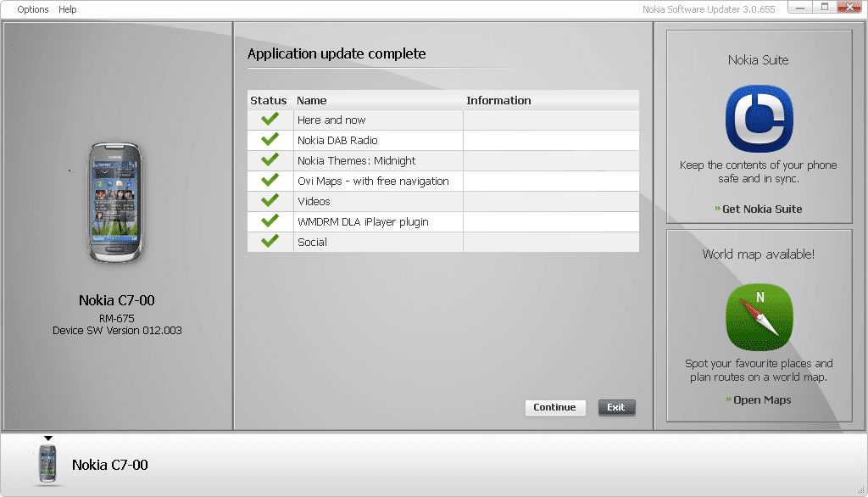Click the 'Nokia C7-00' name under phone image
This screenshot has height=497, width=868.
coord(117,300)
